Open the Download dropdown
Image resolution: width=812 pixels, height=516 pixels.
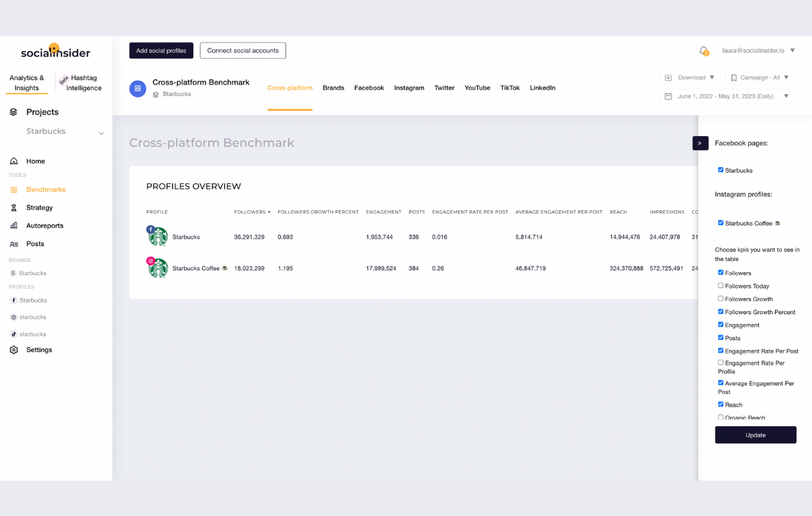(689, 77)
